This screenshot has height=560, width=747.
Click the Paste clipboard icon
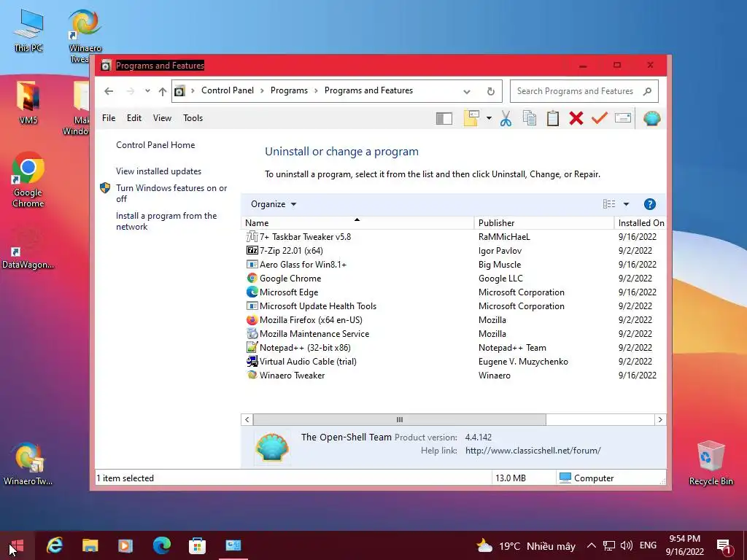[553, 118]
